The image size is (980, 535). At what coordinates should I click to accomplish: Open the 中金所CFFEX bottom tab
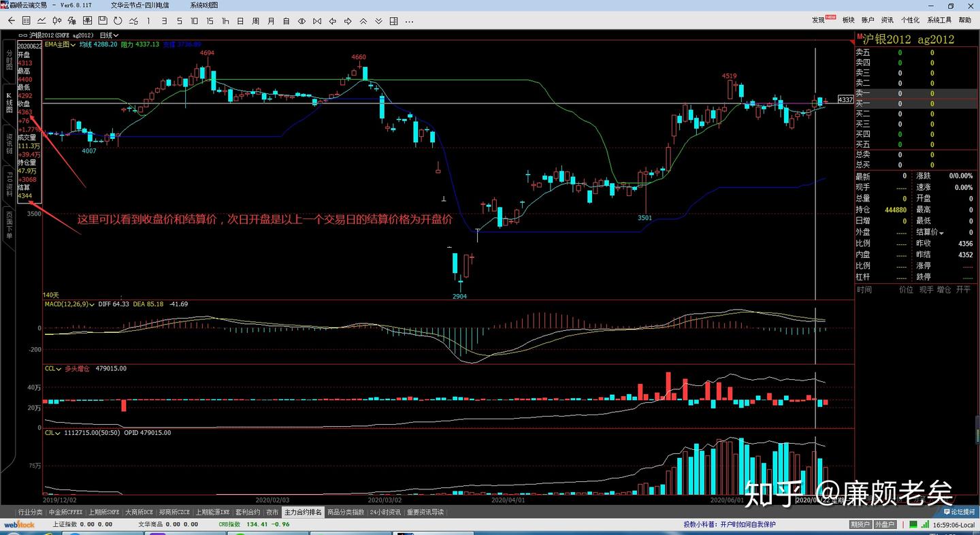(66, 512)
